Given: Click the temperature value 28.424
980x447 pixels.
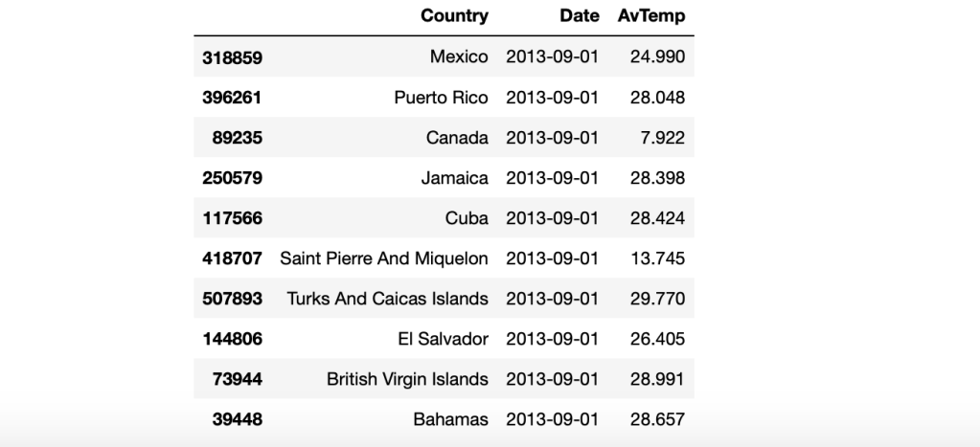Looking at the screenshot, I should (x=657, y=218).
